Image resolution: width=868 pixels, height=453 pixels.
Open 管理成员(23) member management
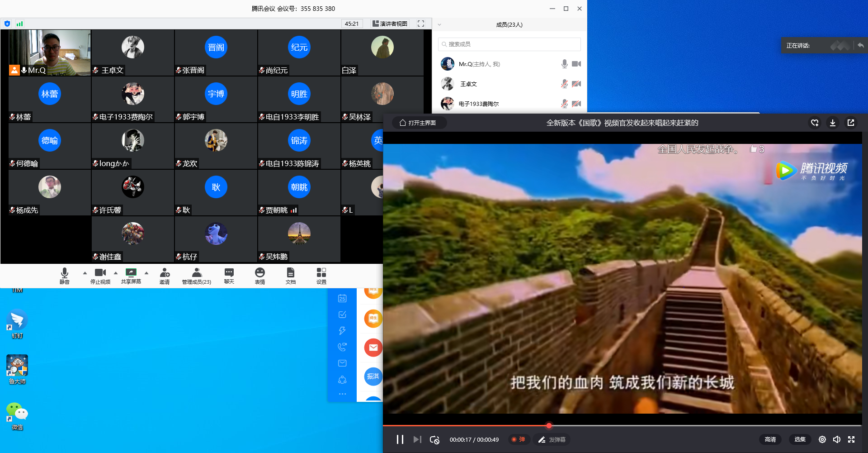click(197, 273)
